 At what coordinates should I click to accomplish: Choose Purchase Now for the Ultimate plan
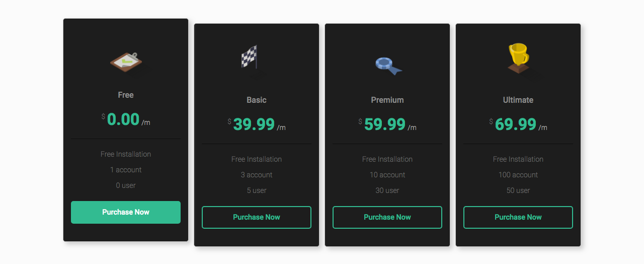pos(518,217)
